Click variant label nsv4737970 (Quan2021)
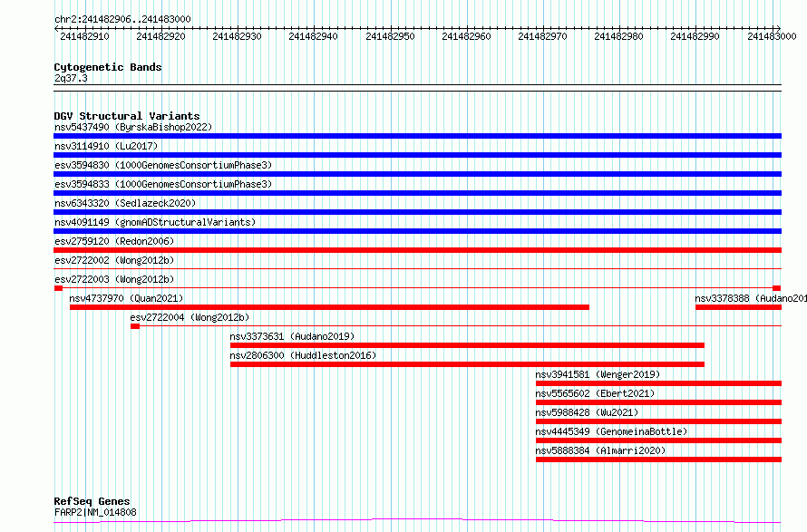This screenshot has width=807, height=532. tap(126, 298)
